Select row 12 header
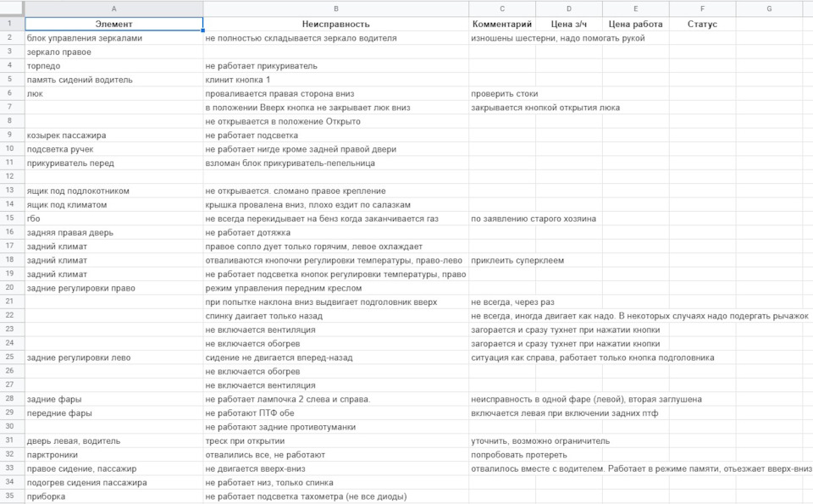Screen dimensions: 813x504 tap(12, 176)
